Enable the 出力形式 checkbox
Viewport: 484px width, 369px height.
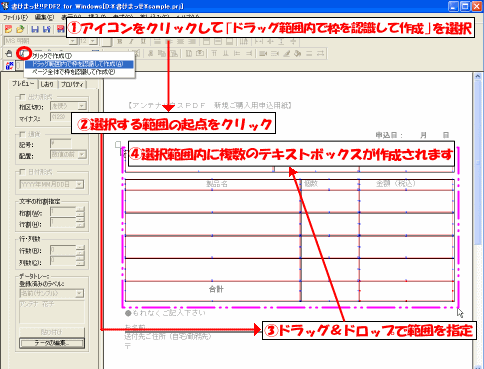22,97
